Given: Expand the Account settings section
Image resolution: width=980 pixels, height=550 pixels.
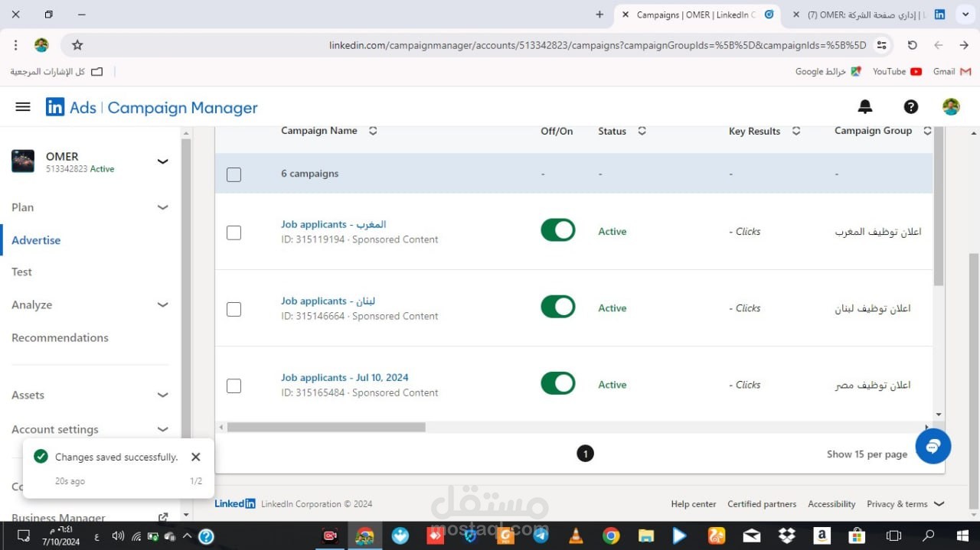Looking at the screenshot, I should tap(162, 429).
